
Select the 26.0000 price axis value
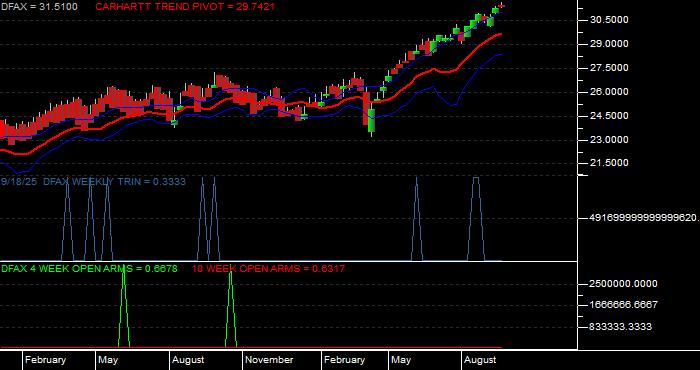tap(609, 92)
